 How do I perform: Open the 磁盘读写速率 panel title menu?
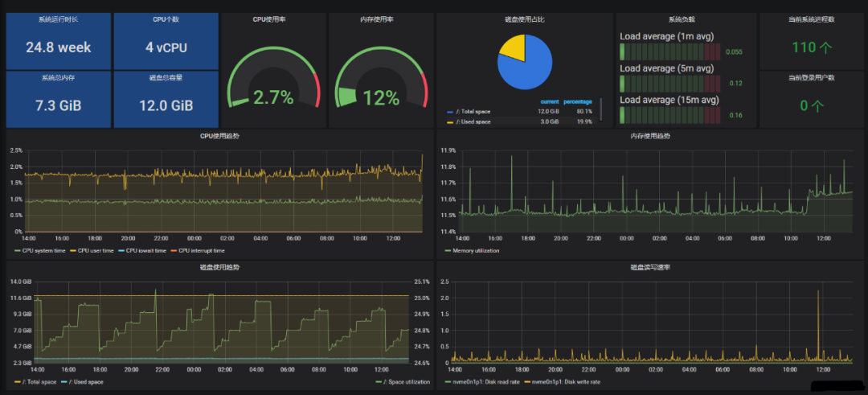pyautogui.click(x=650, y=267)
